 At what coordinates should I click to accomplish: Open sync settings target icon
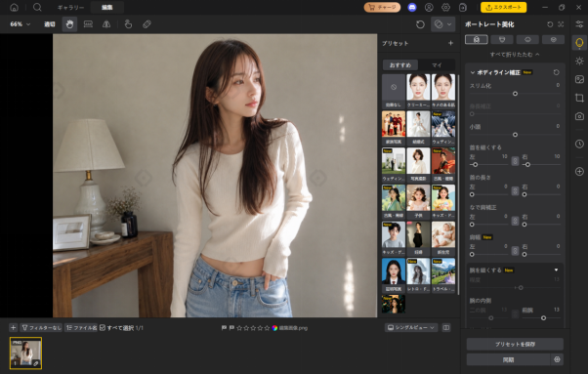pos(557,359)
